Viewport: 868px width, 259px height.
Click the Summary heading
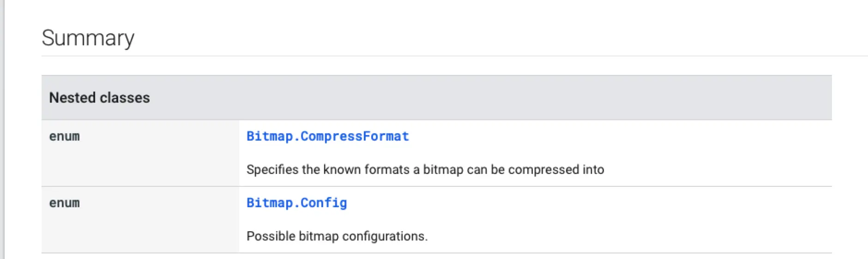(88, 38)
